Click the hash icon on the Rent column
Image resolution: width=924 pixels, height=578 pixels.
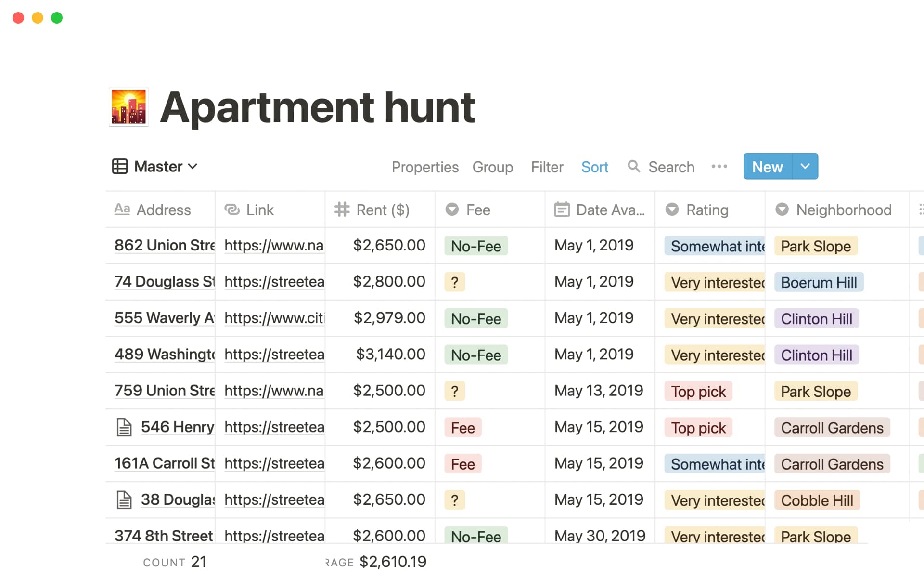(342, 210)
